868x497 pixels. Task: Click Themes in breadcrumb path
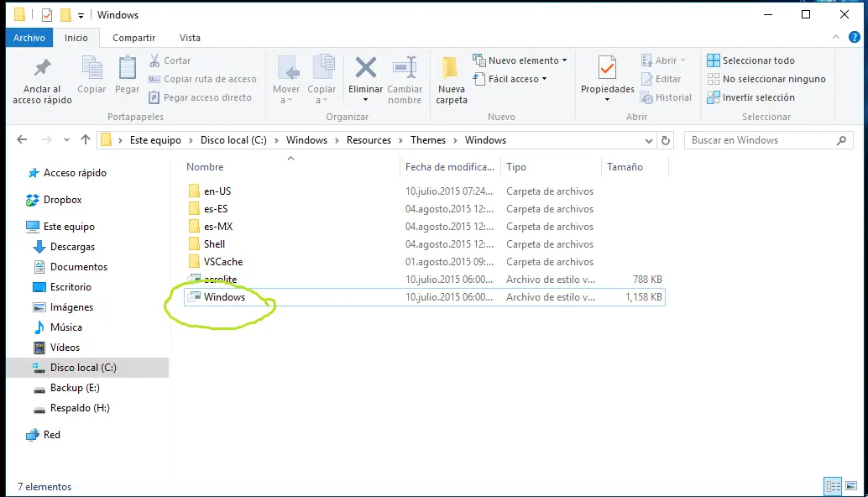428,140
